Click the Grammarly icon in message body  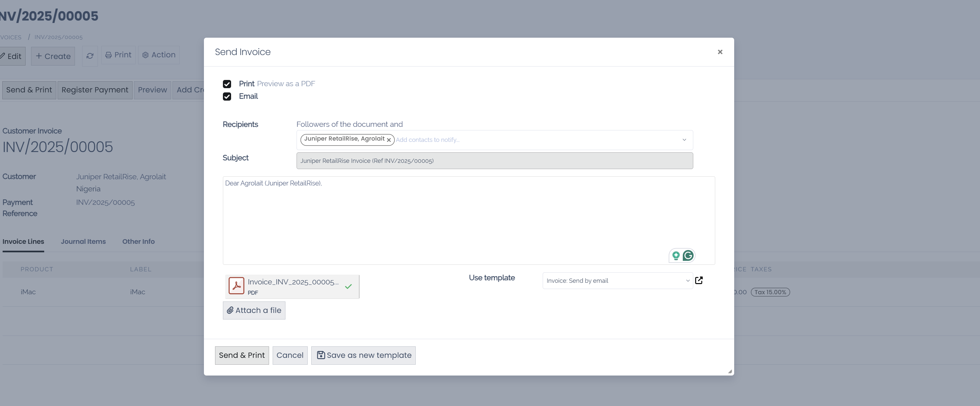(688, 256)
